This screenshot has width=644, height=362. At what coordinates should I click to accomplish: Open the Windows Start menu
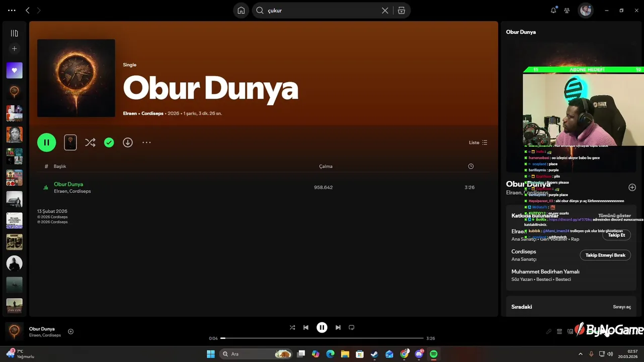pos(211,354)
